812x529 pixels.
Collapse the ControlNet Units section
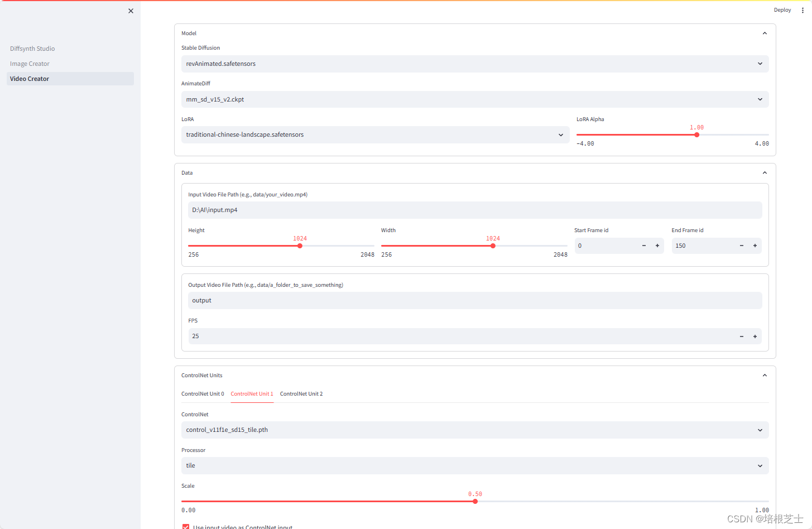click(x=765, y=376)
